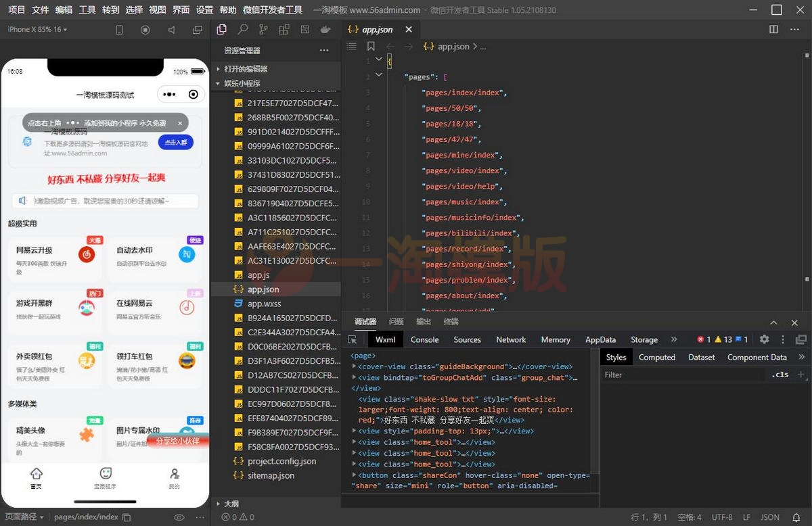Click the element inspector arrow in debugger

point(353,339)
